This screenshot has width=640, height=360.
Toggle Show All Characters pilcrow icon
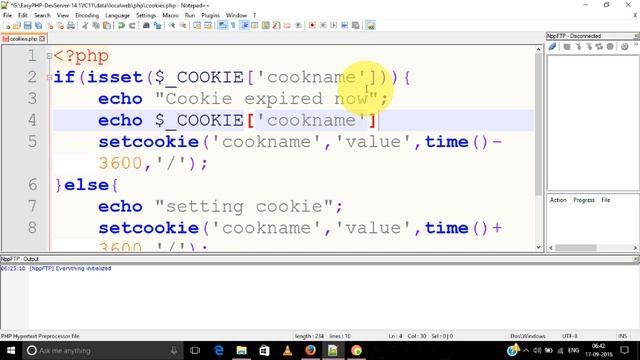tap(233, 25)
